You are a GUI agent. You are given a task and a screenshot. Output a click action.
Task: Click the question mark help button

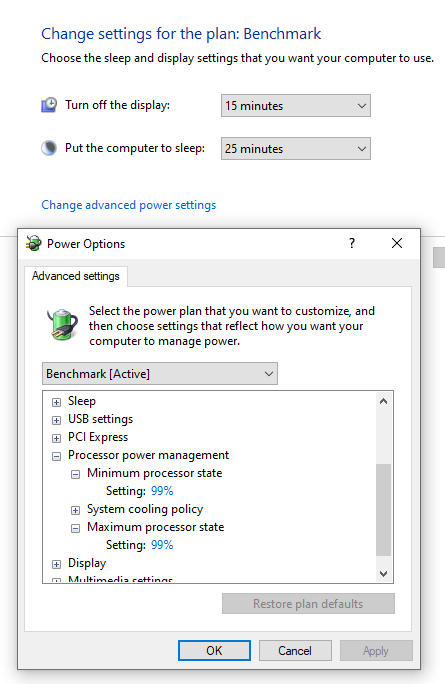352,243
